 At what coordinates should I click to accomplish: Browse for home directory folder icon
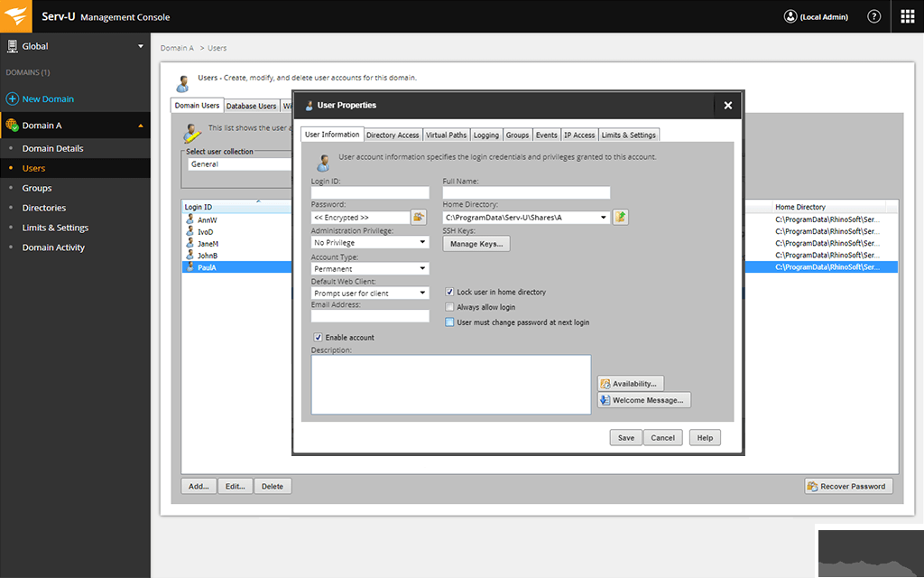620,217
